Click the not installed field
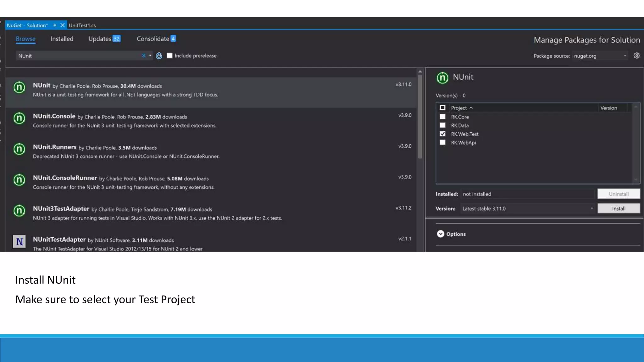The height and width of the screenshot is (362, 644). [527, 194]
